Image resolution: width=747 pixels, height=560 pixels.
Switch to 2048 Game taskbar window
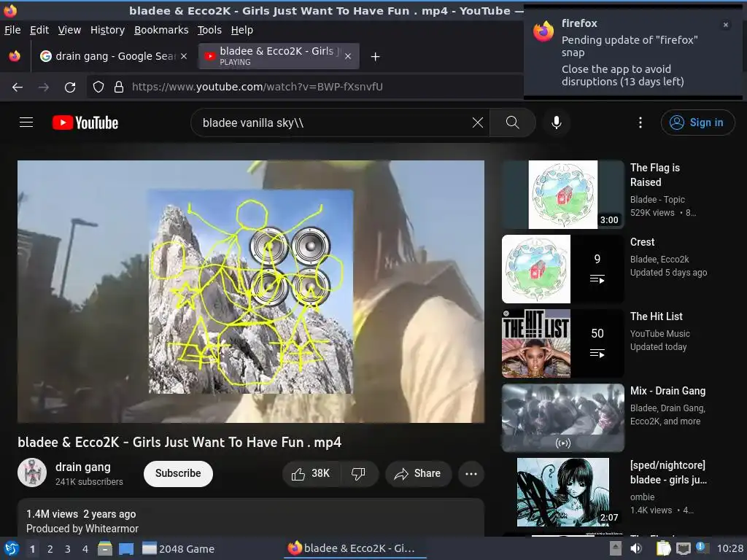[179, 548]
